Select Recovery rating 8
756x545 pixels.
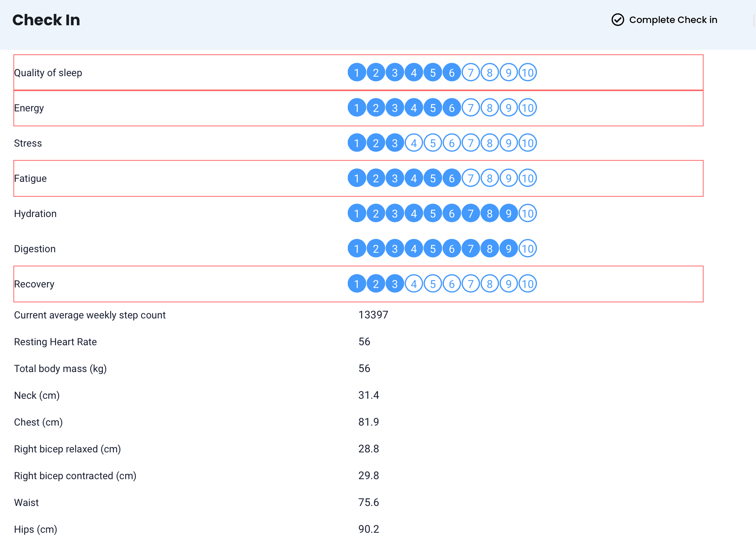tap(490, 284)
